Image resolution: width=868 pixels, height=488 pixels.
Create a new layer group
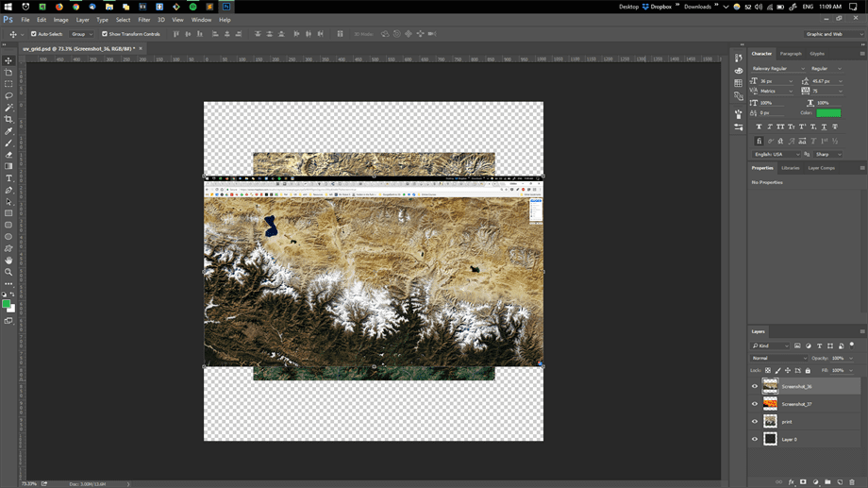click(x=827, y=482)
